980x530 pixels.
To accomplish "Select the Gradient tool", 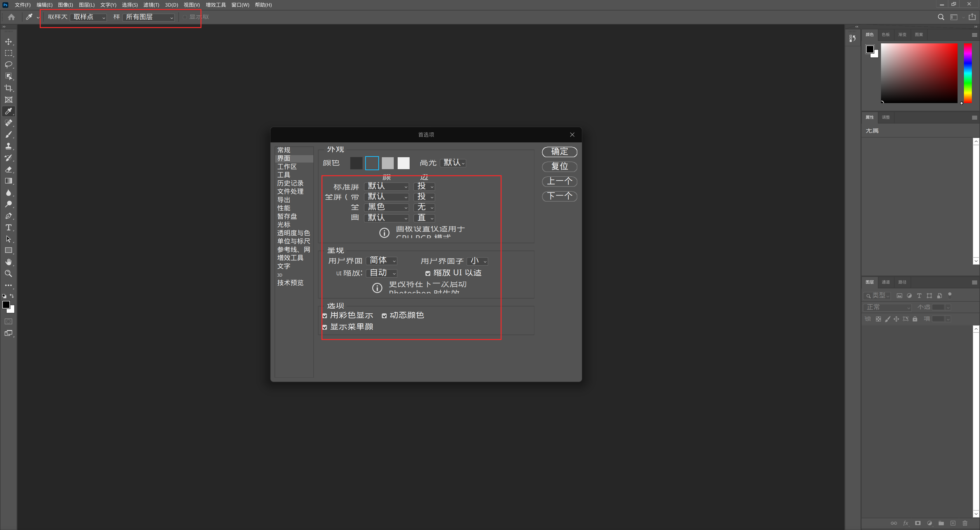I will click(8, 181).
